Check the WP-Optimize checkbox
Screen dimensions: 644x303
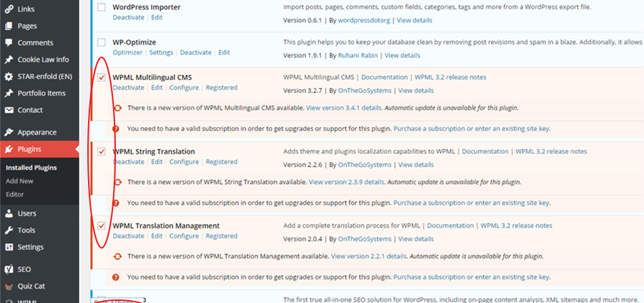[102, 43]
